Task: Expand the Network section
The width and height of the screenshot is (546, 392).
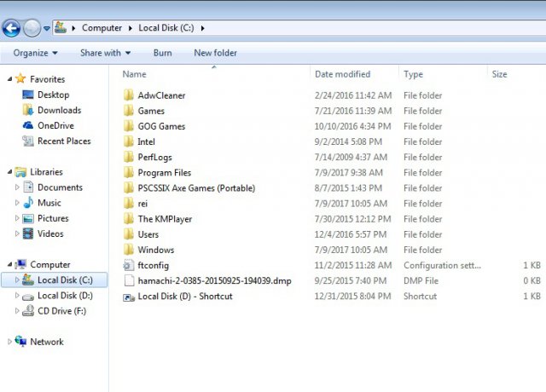Action: point(9,342)
